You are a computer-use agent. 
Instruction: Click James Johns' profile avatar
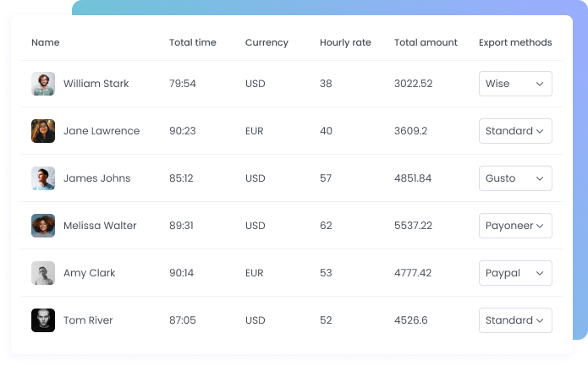pos(43,178)
